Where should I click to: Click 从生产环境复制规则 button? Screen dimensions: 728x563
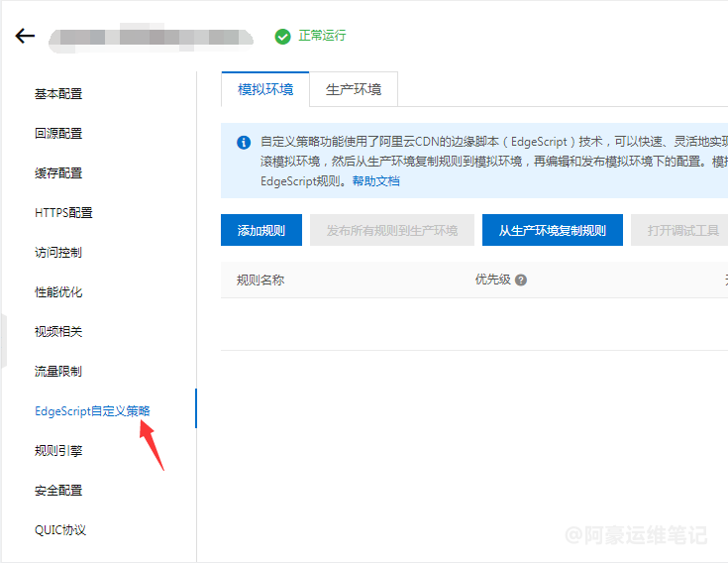(552, 230)
